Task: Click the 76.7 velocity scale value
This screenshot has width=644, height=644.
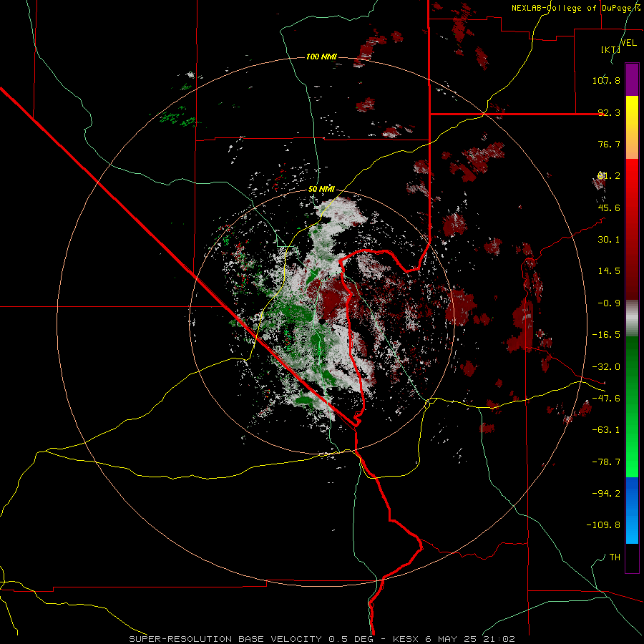Action: point(609,144)
